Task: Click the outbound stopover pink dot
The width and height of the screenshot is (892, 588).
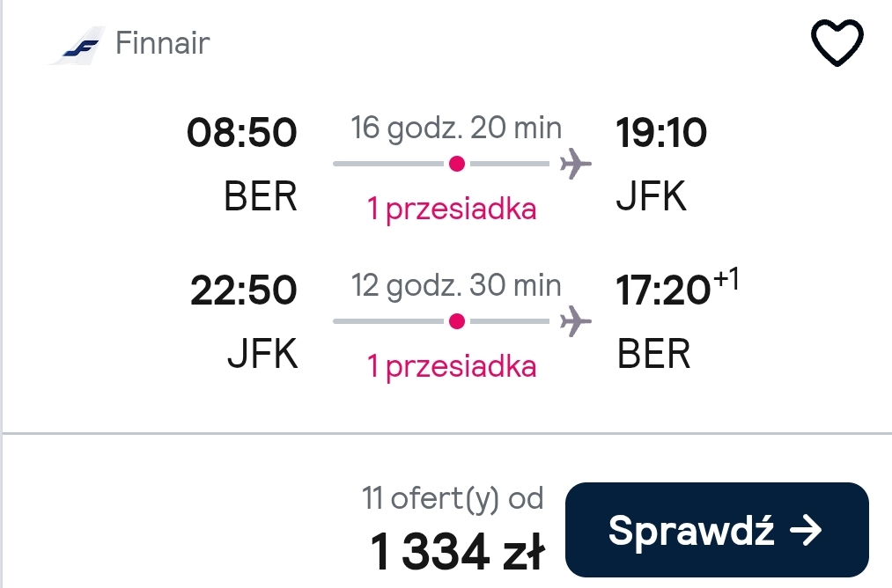Action: tap(457, 164)
